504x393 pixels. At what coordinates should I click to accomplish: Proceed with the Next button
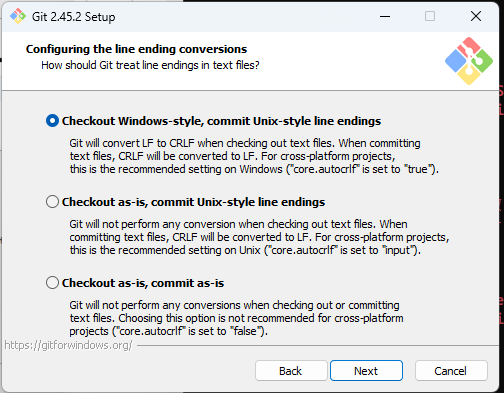click(366, 370)
